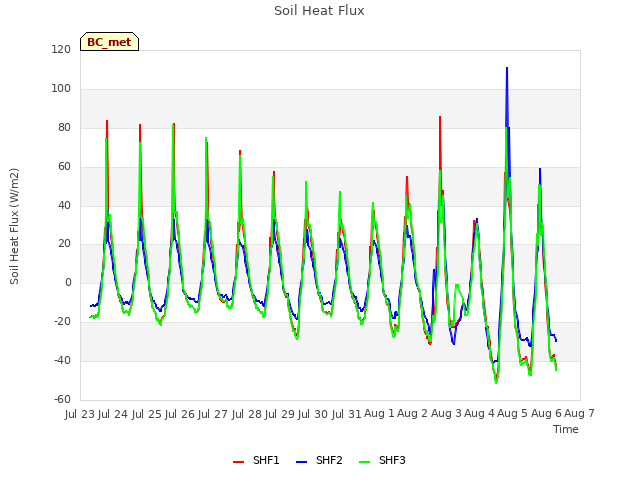Click the 20 y-axis tick label
This screenshot has height=480, width=640.
64,244
